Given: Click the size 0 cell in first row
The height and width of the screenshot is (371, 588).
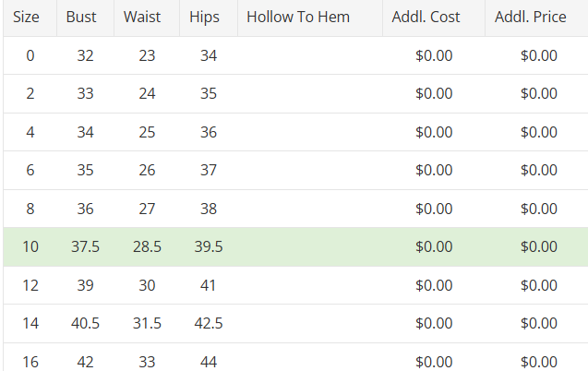Looking at the screenshot, I should [30, 55].
